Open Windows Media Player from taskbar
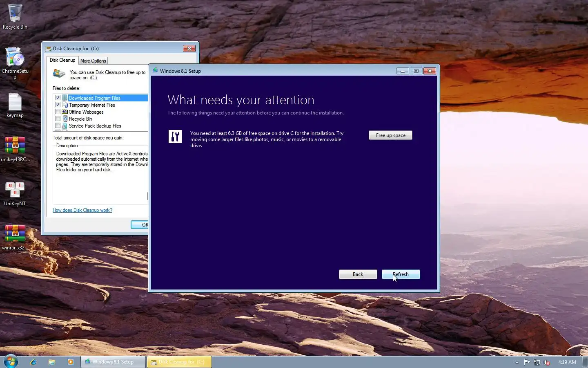The height and width of the screenshot is (368, 588). click(x=70, y=362)
